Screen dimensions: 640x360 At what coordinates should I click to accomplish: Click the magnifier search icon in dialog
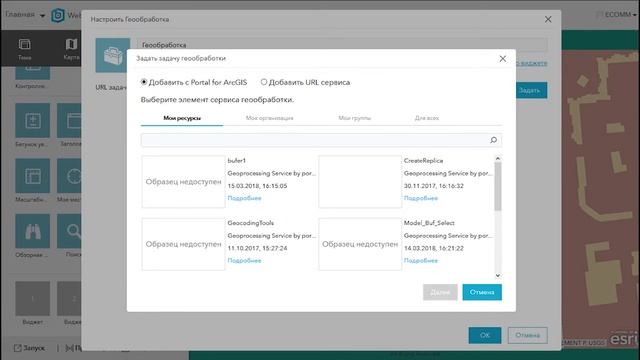pyautogui.click(x=493, y=140)
